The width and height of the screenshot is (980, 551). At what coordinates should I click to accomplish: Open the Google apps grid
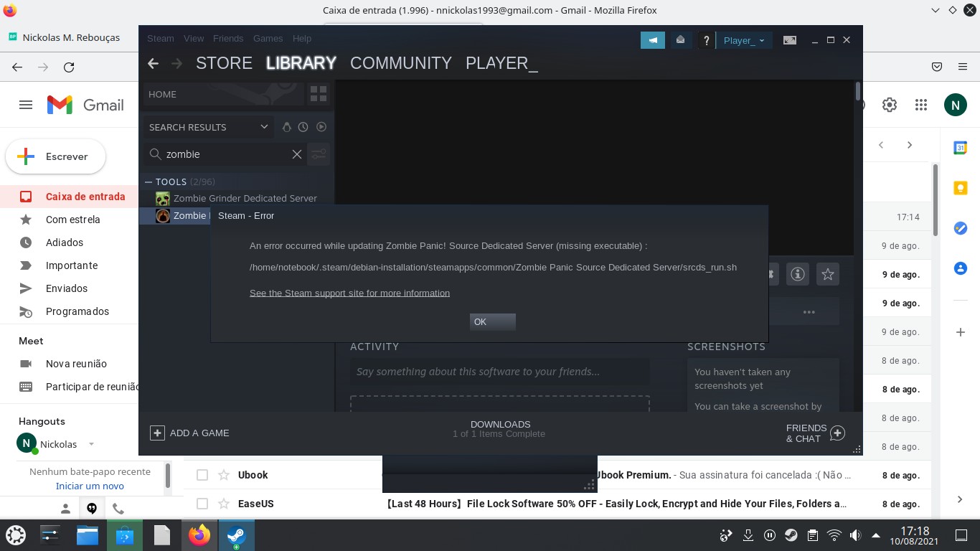click(x=921, y=105)
